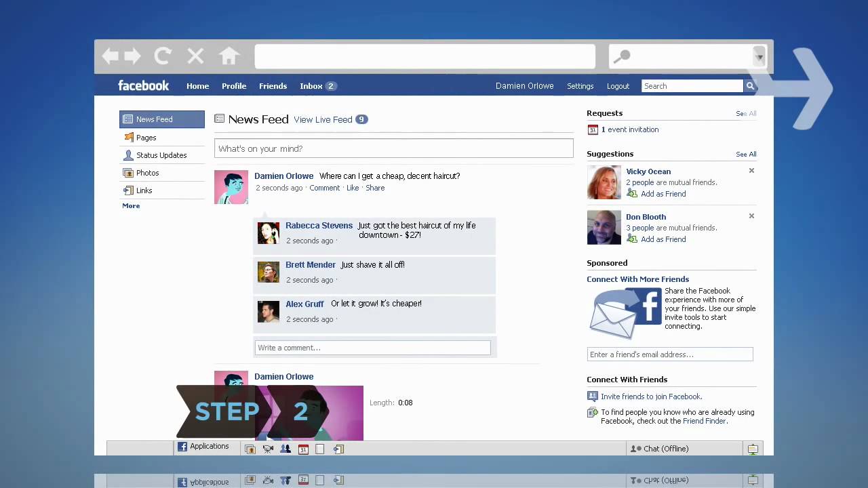Add Don Blooth as Friend

tap(663, 239)
